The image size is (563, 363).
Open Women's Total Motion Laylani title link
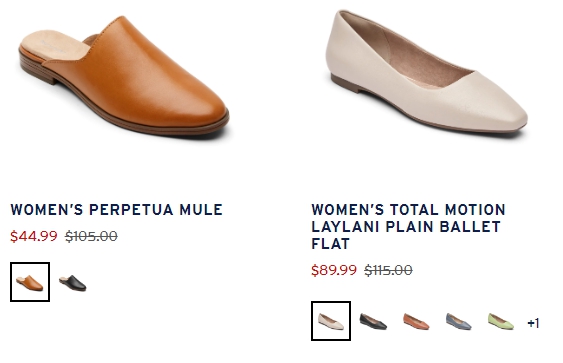click(x=408, y=227)
